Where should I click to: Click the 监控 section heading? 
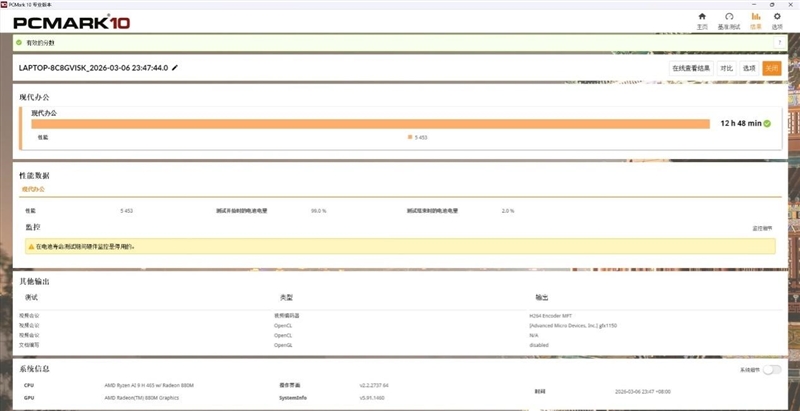pyautogui.click(x=33, y=227)
